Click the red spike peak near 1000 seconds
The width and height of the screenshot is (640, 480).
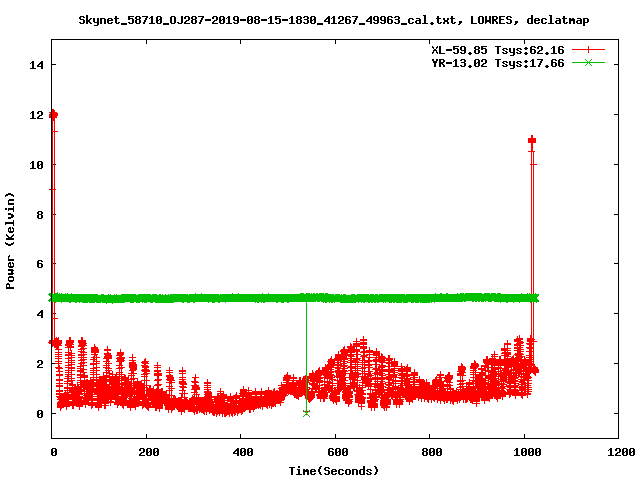tap(532, 140)
